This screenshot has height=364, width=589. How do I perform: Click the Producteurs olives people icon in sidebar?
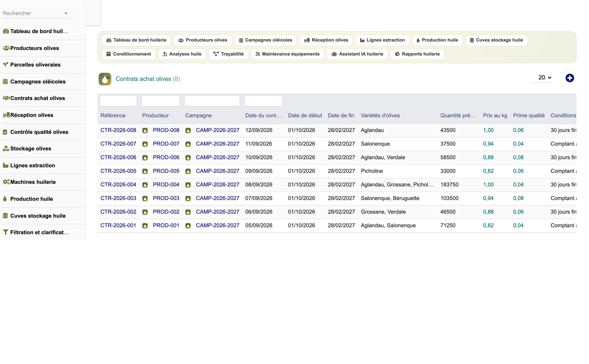pyautogui.click(x=6, y=48)
